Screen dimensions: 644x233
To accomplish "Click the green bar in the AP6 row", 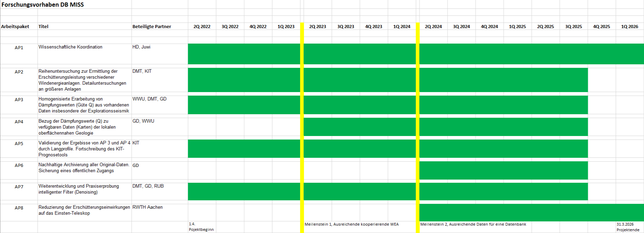I will (503, 170).
